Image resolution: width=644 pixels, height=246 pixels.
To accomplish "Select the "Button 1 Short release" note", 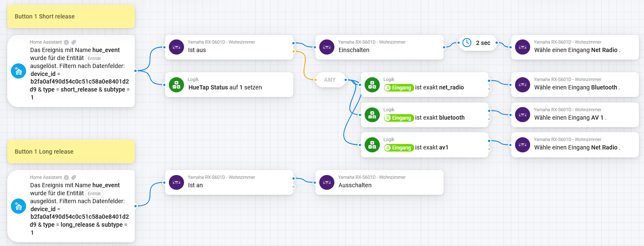I will tap(71, 16).
